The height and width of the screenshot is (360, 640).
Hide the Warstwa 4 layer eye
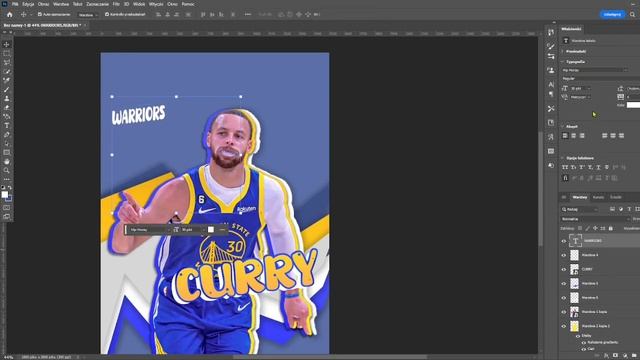click(x=564, y=255)
